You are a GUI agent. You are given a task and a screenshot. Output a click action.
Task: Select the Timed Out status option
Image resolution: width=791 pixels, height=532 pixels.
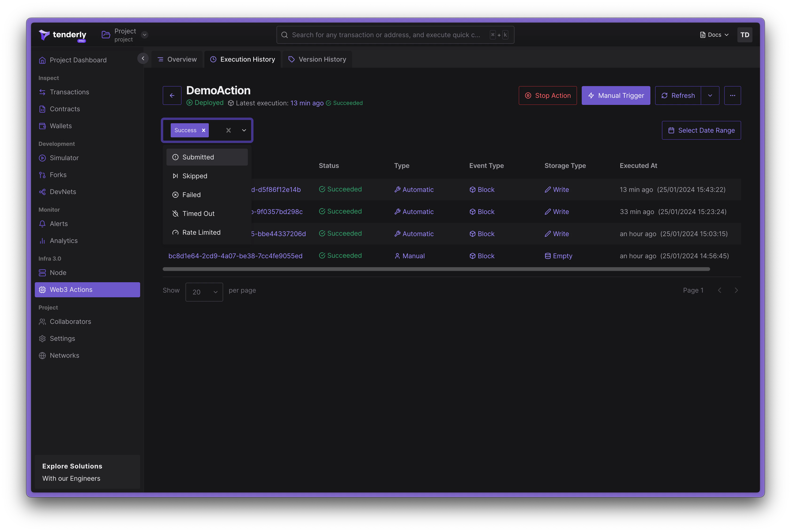tap(207, 213)
